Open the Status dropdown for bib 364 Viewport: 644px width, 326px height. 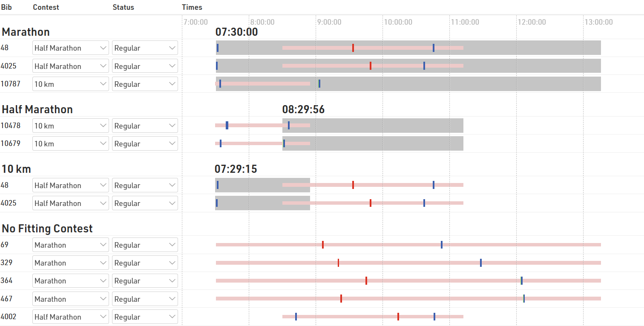(145, 280)
